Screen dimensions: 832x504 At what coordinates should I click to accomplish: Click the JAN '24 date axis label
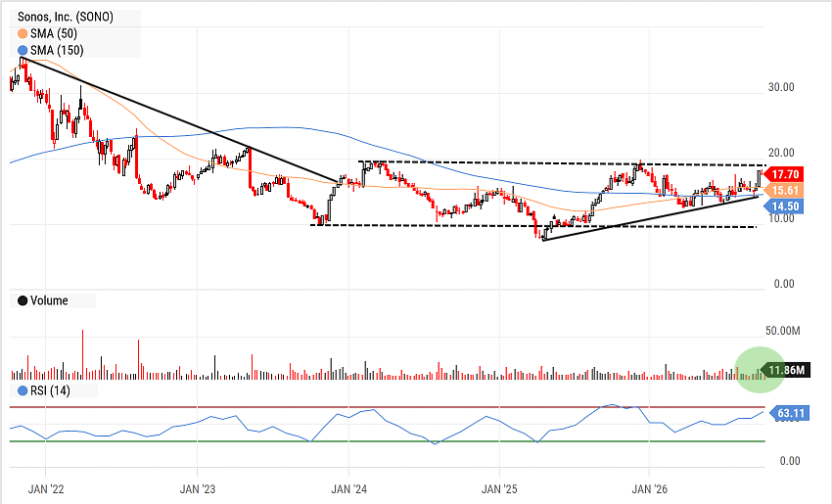tap(348, 489)
